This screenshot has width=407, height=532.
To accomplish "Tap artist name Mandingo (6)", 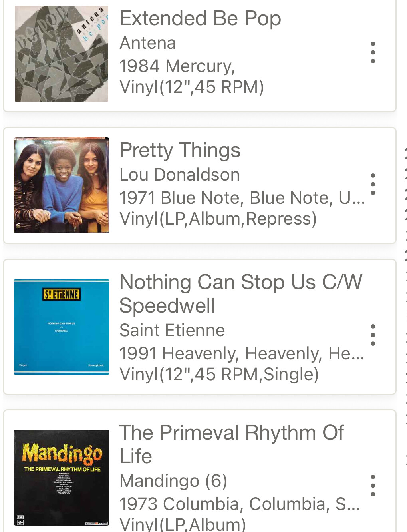I will (x=173, y=481).
